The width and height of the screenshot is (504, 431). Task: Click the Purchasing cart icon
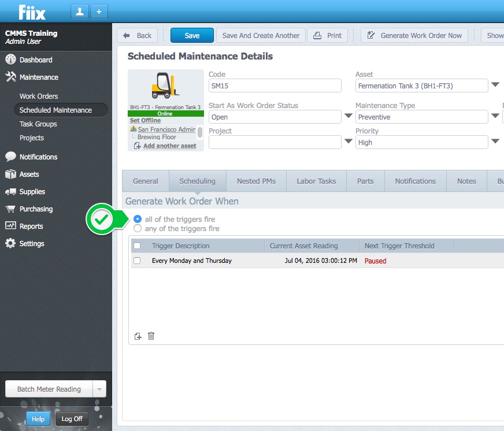pyautogui.click(x=10, y=209)
